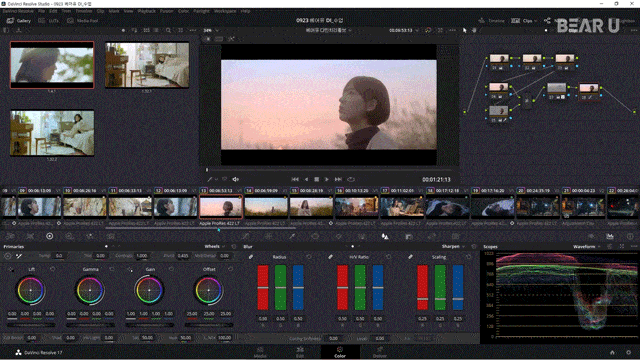The height and width of the screenshot is (360, 640).
Task: Toggle the Timeline button in top bar
Action: coord(491,20)
